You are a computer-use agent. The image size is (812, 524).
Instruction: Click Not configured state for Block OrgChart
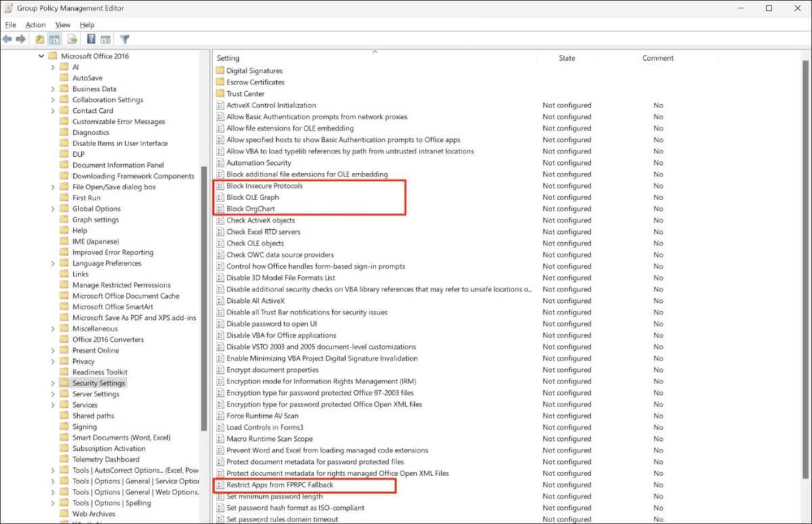pyautogui.click(x=566, y=208)
